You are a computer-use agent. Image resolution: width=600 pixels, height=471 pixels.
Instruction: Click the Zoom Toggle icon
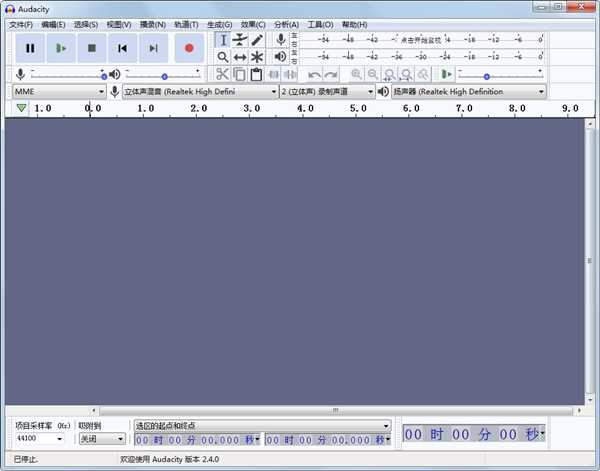(x=423, y=74)
